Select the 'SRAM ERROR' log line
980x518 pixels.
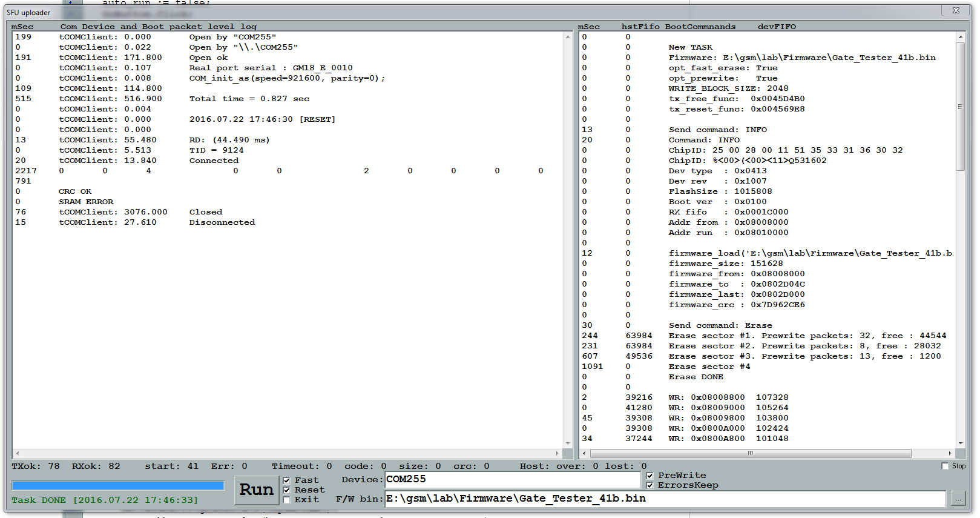tap(86, 202)
